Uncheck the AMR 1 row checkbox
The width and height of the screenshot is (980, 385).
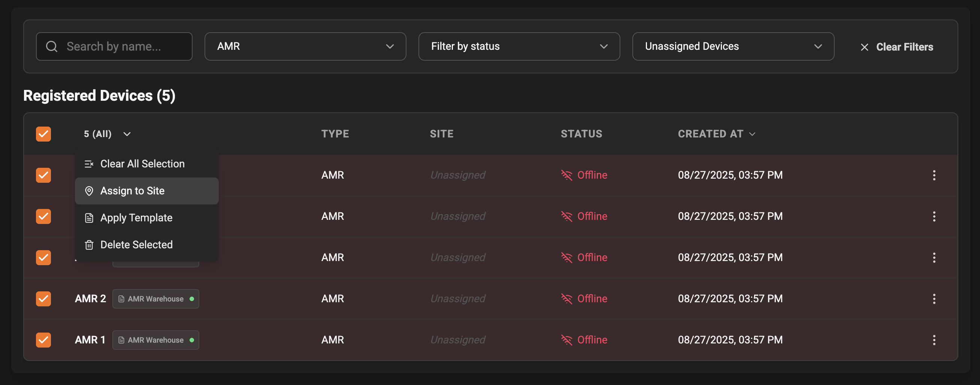[43, 340]
